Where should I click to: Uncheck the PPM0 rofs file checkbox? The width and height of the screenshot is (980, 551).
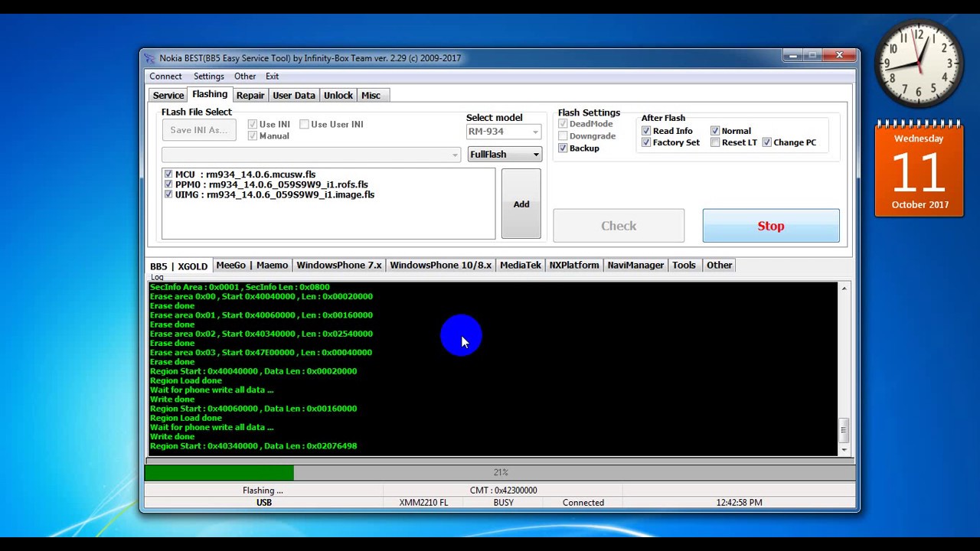pos(168,184)
